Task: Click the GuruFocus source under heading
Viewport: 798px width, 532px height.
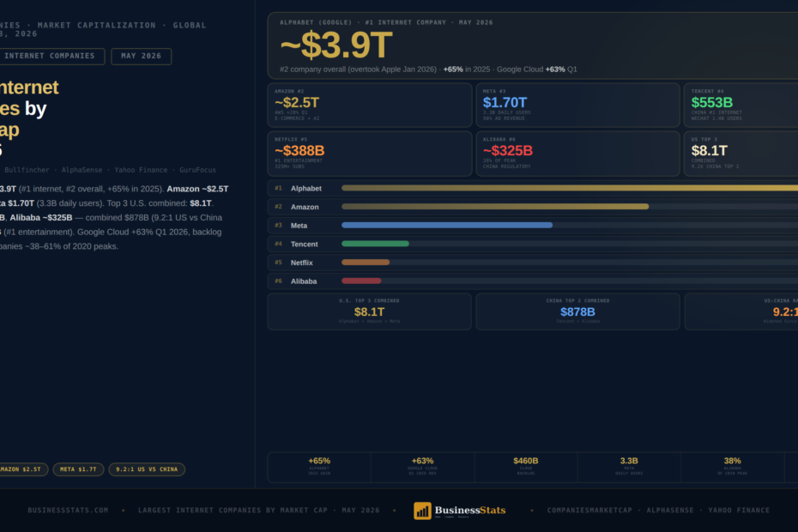Action: pyautogui.click(x=197, y=170)
